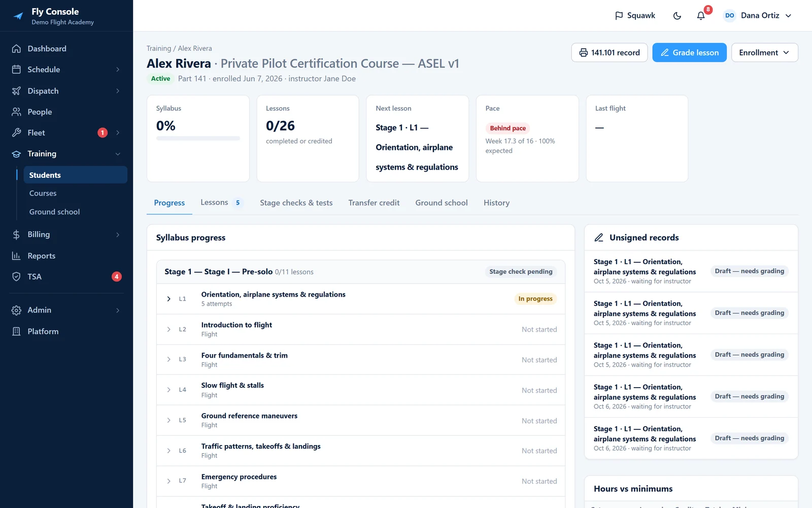
Task: Click the Admin gear icon
Action: pos(16,310)
